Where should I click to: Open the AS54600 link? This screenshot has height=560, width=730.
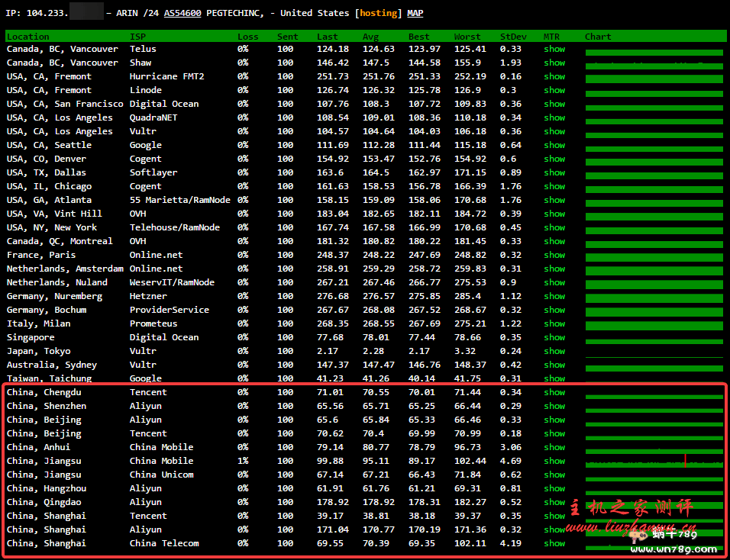tap(182, 13)
